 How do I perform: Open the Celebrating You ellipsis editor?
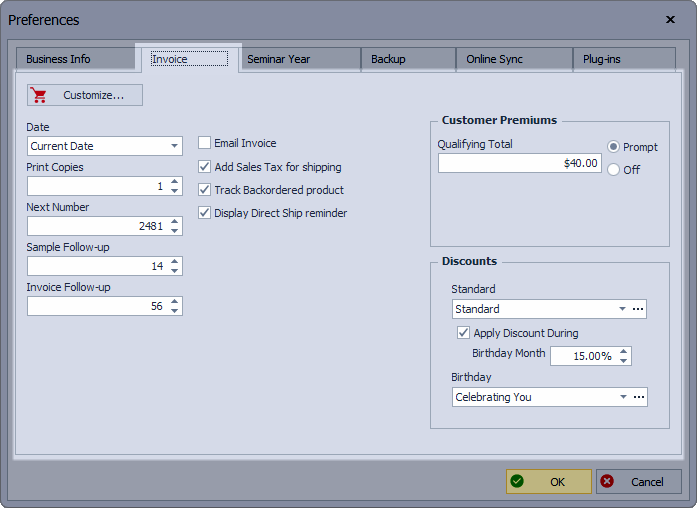pos(639,397)
